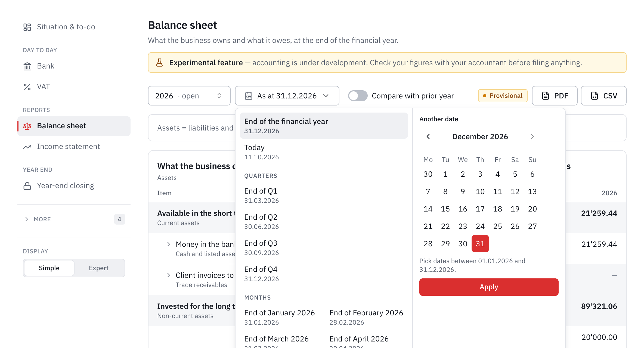Click the Situation & to-do grid icon

coord(27,27)
